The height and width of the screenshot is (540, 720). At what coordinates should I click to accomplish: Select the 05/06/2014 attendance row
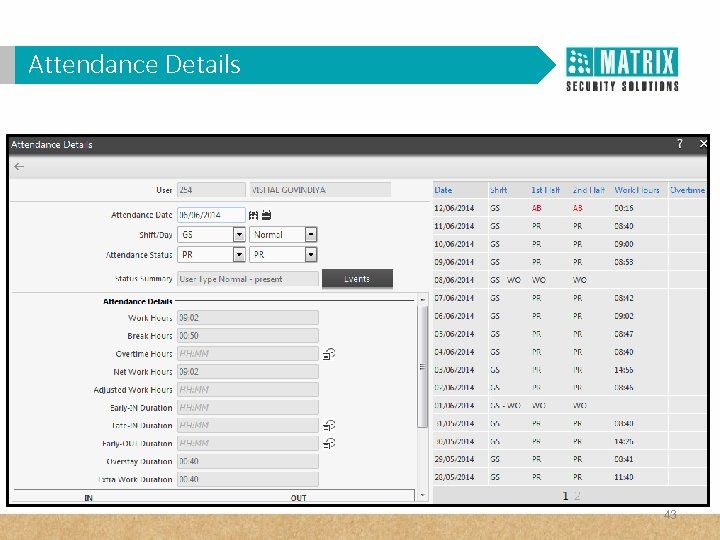click(570, 334)
